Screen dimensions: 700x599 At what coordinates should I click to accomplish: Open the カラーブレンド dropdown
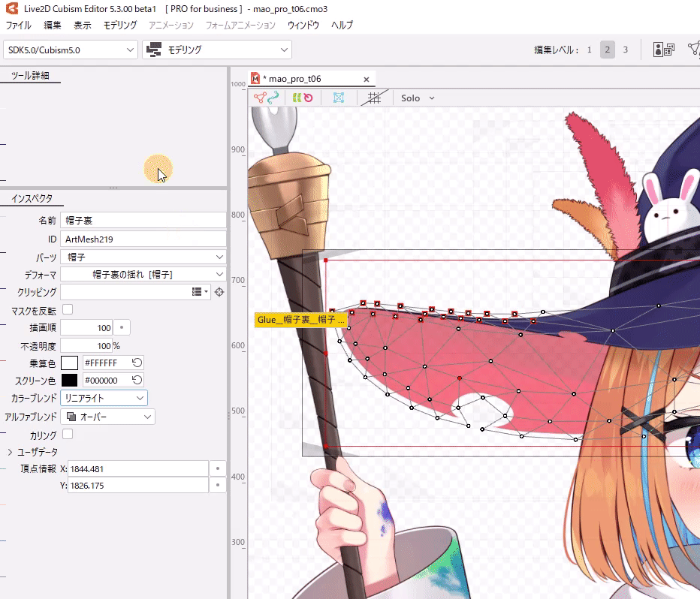(104, 398)
